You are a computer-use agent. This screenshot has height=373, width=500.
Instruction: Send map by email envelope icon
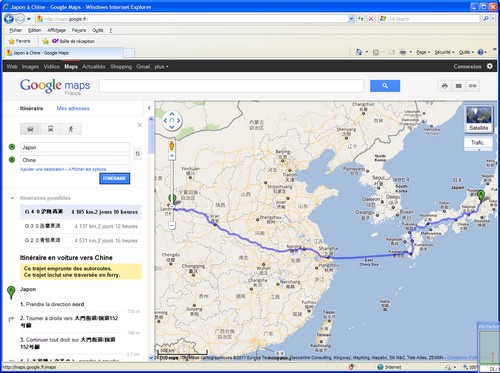coord(459,86)
